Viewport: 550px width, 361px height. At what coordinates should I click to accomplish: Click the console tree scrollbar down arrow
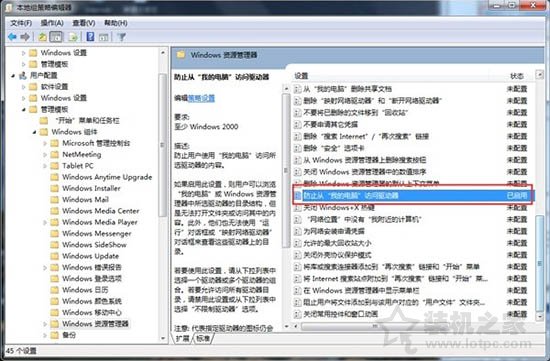[163, 338]
